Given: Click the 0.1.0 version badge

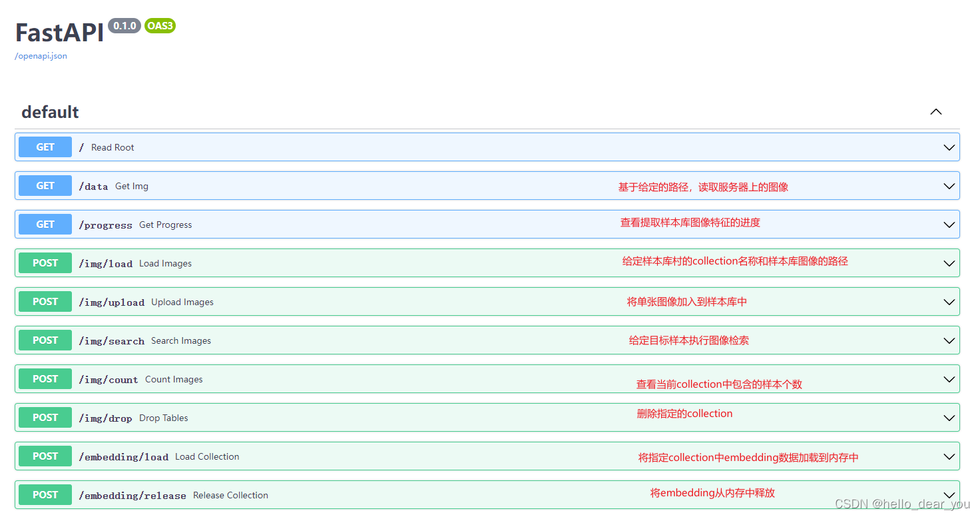Looking at the screenshot, I should (124, 25).
